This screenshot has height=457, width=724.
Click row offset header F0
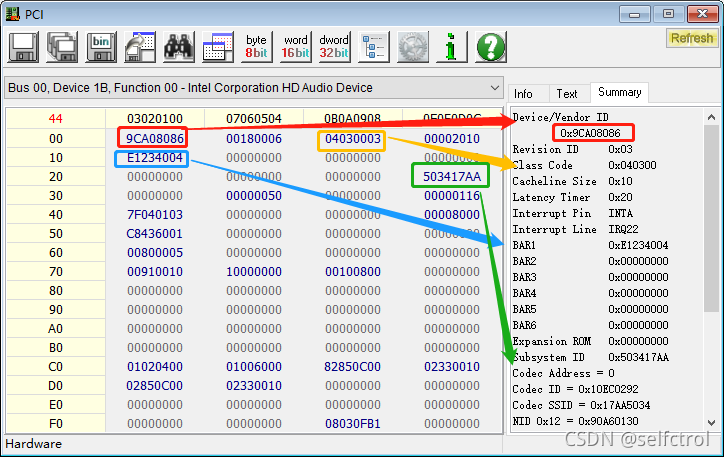(55, 423)
